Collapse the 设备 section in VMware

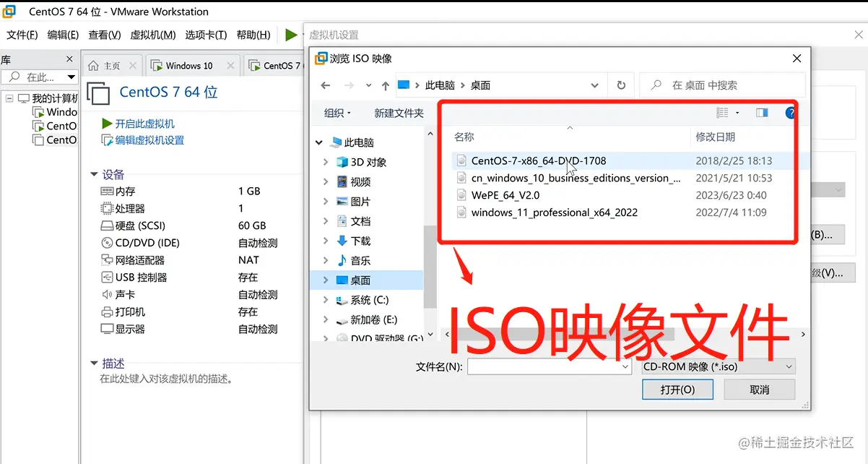pyautogui.click(x=94, y=174)
